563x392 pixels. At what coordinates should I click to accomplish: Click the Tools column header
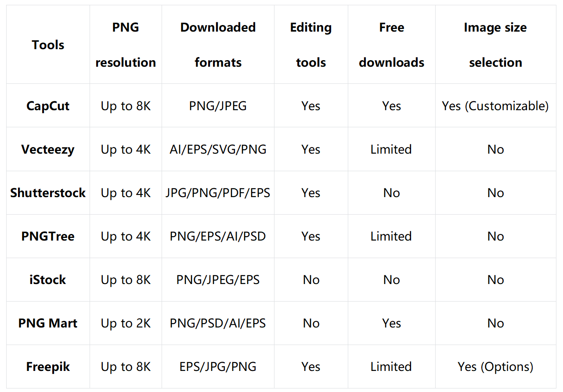click(x=48, y=45)
